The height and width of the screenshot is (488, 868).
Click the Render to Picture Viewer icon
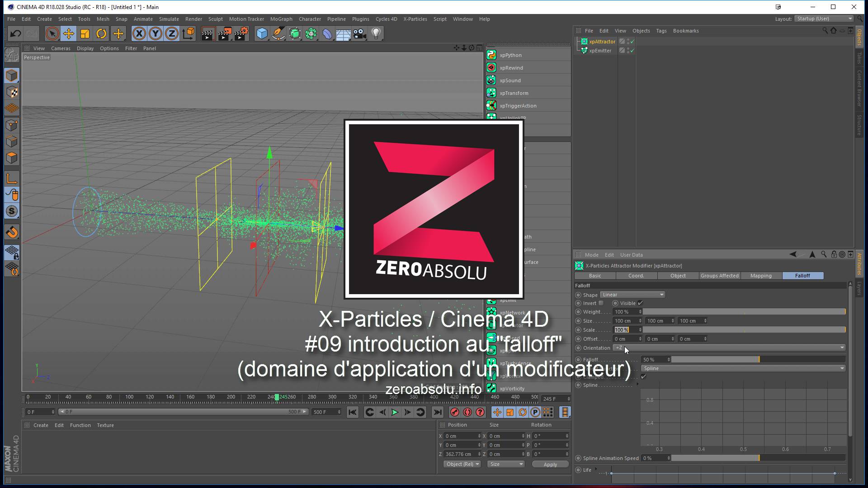click(225, 33)
